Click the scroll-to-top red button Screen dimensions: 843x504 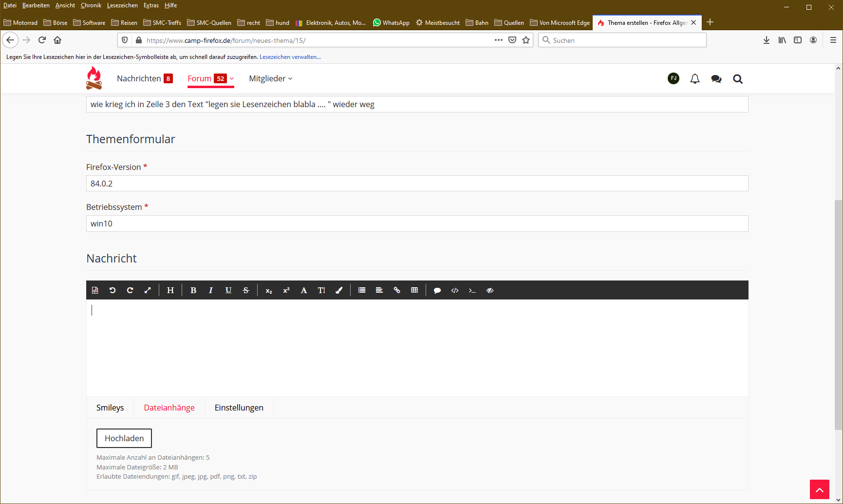click(x=820, y=489)
